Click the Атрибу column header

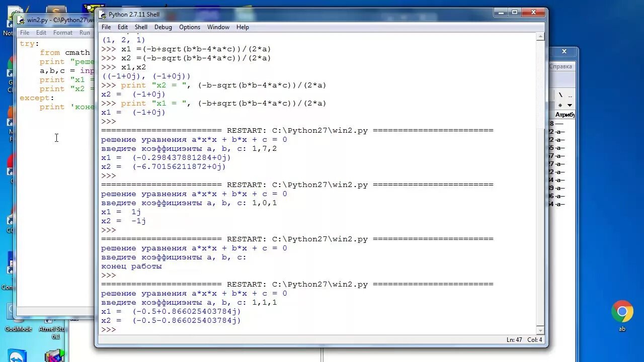tap(565, 115)
